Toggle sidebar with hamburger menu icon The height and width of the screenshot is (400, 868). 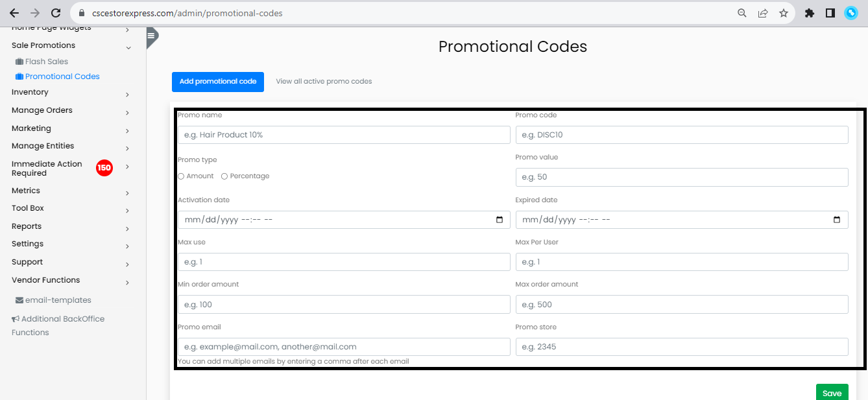coord(151,36)
